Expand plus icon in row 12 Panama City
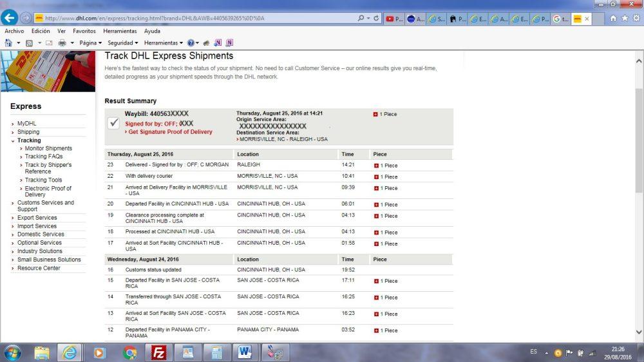The image size is (644, 362). tap(376, 330)
